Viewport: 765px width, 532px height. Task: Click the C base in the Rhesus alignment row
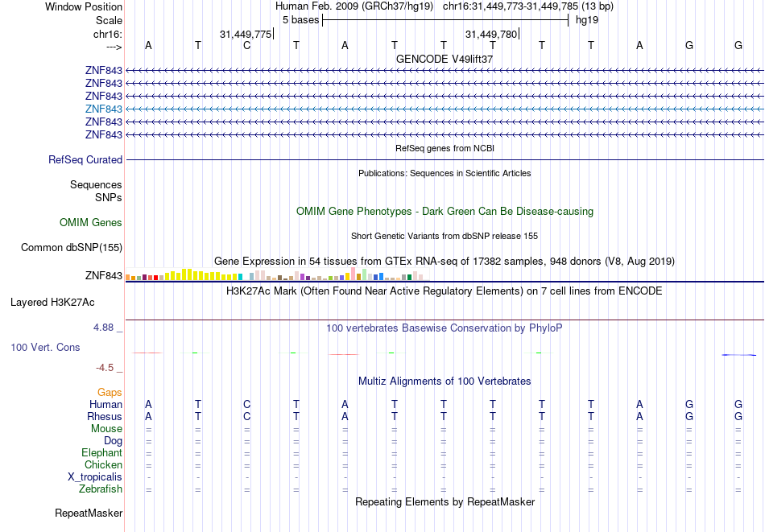click(247, 417)
